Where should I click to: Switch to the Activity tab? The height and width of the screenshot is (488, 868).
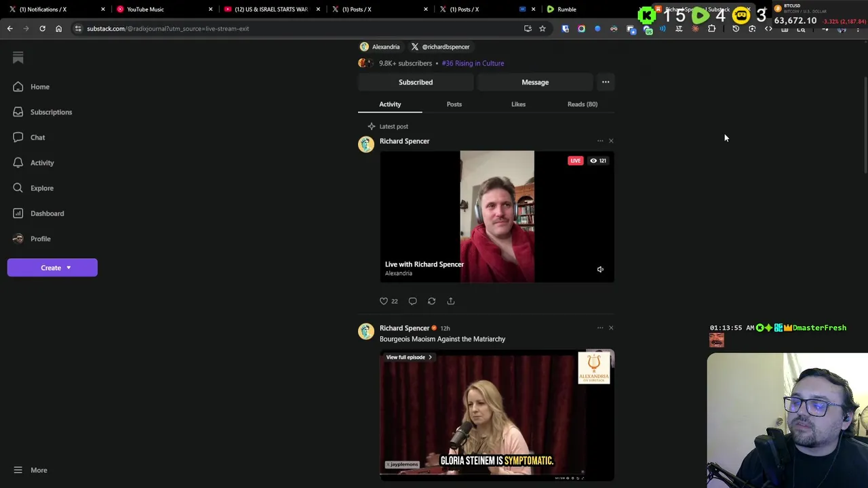[x=390, y=104]
